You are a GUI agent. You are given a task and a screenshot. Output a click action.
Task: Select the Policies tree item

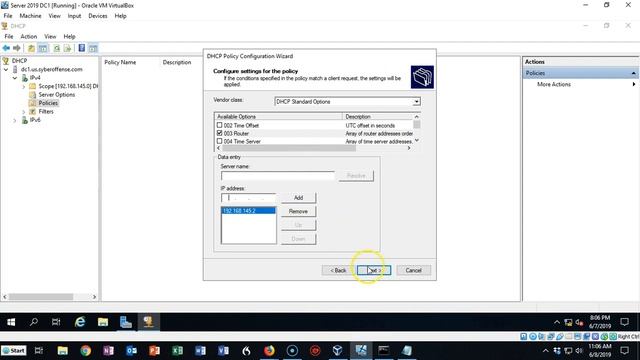pyautogui.click(x=48, y=103)
